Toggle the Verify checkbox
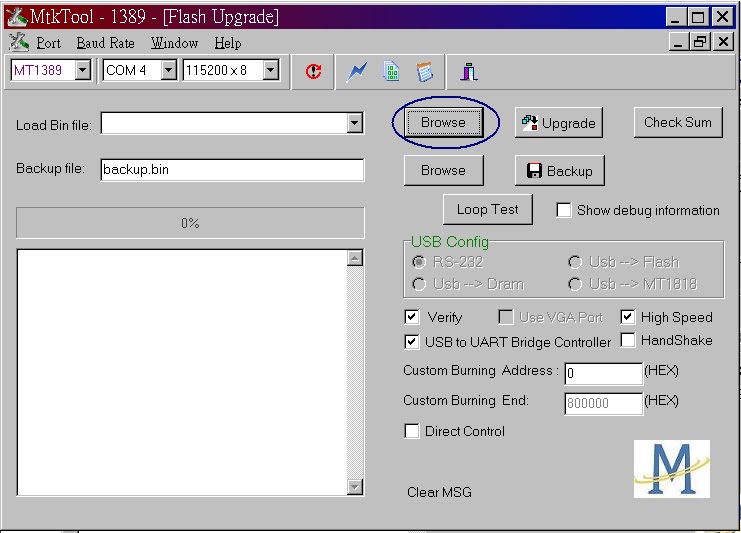741x533 pixels. pos(412,317)
